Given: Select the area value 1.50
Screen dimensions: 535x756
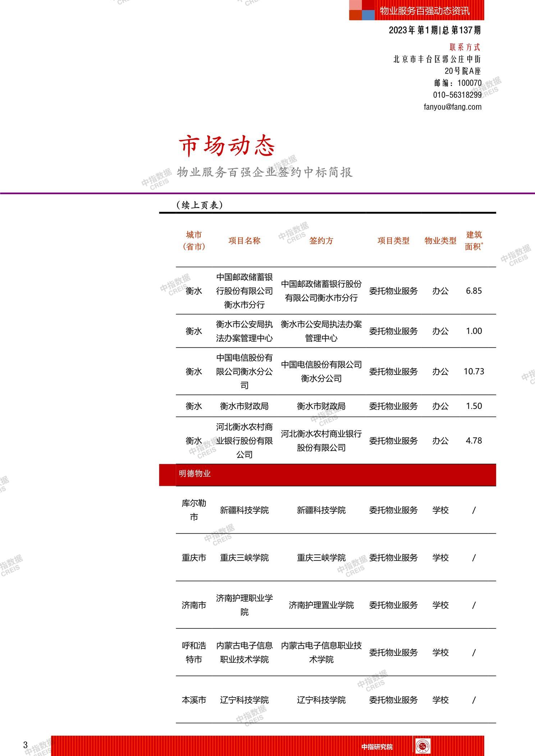Looking at the screenshot, I should coord(474,406).
